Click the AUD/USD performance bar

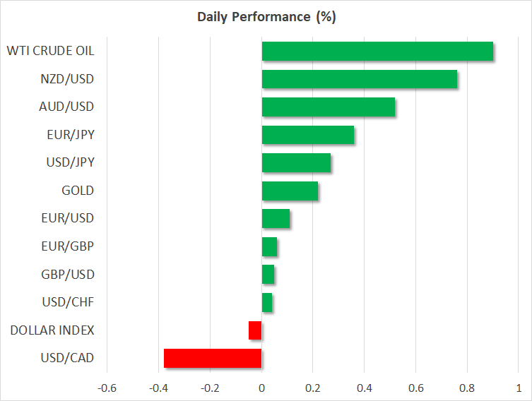pyautogui.click(x=329, y=107)
